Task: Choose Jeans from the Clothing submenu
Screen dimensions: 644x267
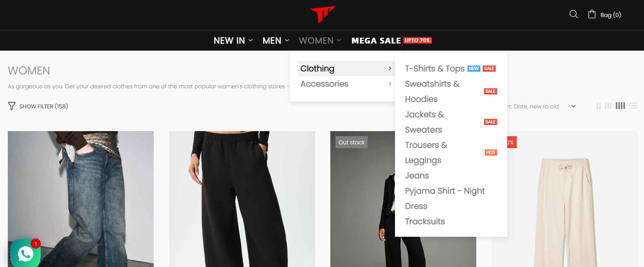Action: tap(417, 176)
